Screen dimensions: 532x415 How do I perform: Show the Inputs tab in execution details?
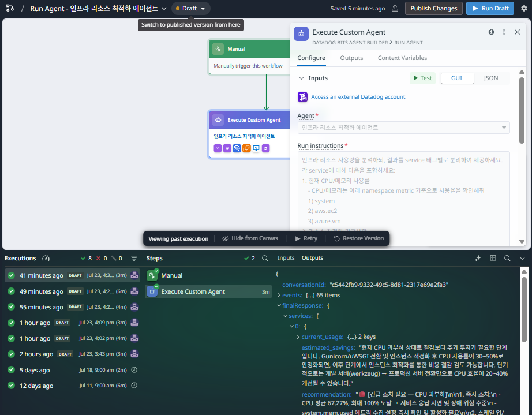[286, 258]
